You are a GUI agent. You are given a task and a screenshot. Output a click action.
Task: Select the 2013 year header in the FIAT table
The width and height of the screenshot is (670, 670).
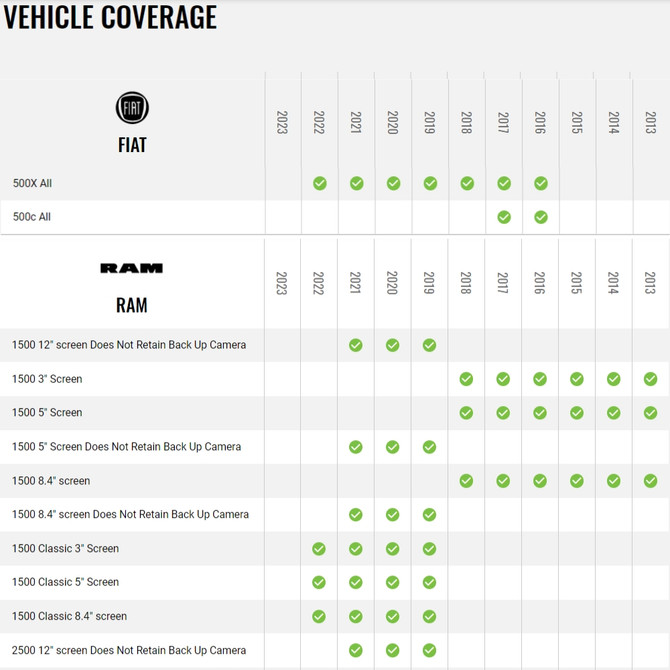(650, 122)
